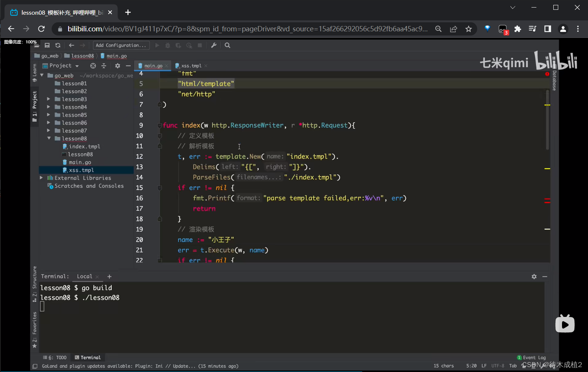Screen dimensions: 588x372
Task: Open terminal panel gear settings
Action: (x=534, y=277)
